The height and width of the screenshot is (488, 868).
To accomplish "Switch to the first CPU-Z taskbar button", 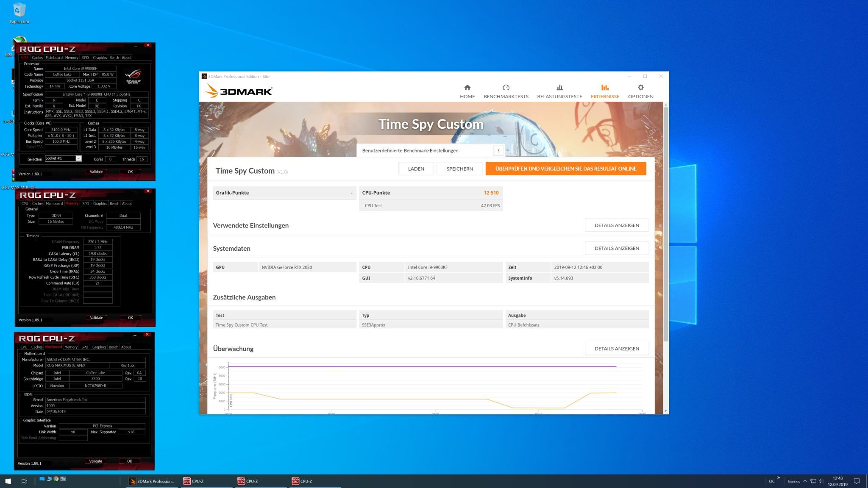I will coord(206,481).
